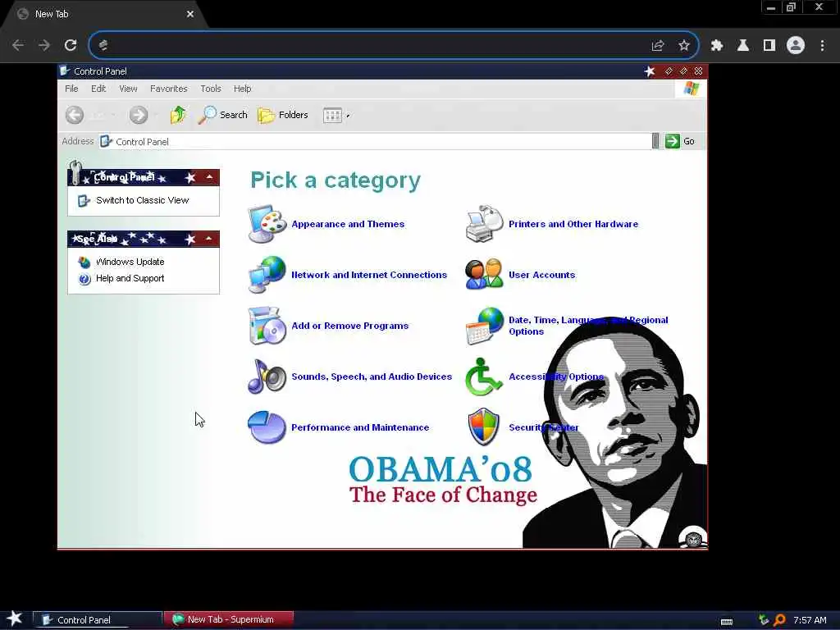Open the Tools menu
The image size is (840, 630).
[x=211, y=89]
